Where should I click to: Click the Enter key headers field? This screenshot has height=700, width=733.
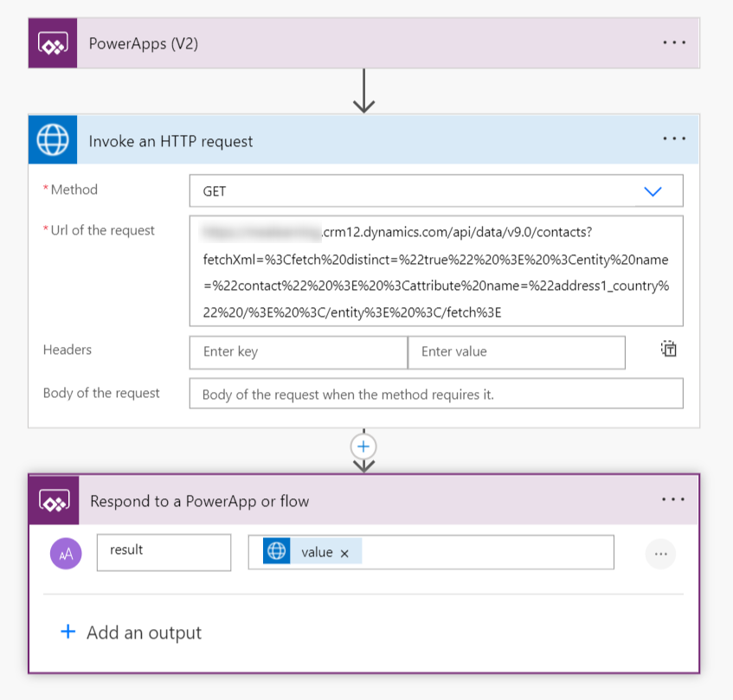298,352
